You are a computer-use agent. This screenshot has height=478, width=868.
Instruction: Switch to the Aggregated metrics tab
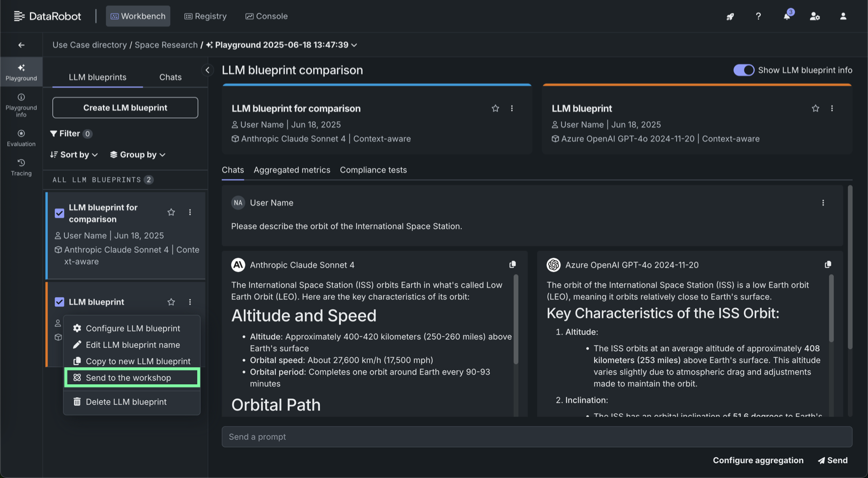[x=291, y=170]
